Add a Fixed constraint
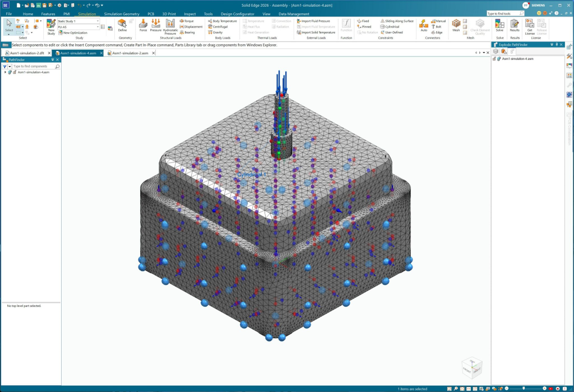This screenshot has width=574, height=392. pyautogui.click(x=363, y=21)
